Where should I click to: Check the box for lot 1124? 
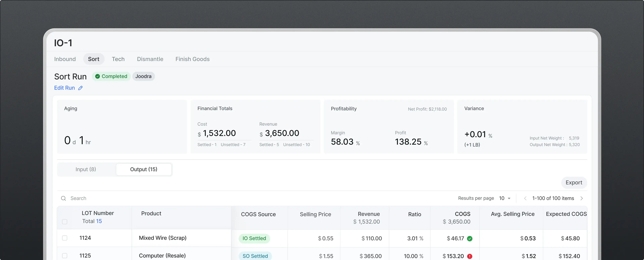(x=65, y=238)
